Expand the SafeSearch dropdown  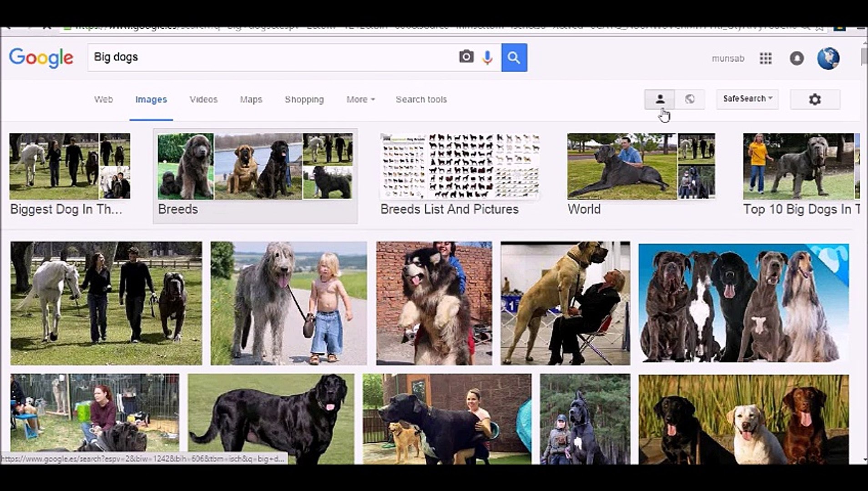coord(747,99)
